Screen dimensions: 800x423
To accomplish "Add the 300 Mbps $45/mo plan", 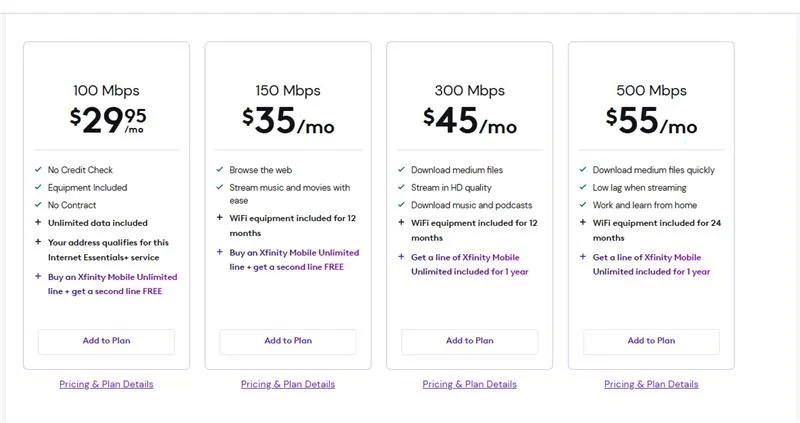I will (x=469, y=341).
